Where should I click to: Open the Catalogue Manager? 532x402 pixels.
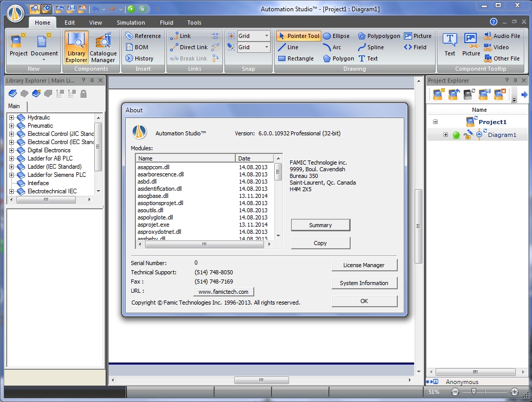[x=103, y=48]
